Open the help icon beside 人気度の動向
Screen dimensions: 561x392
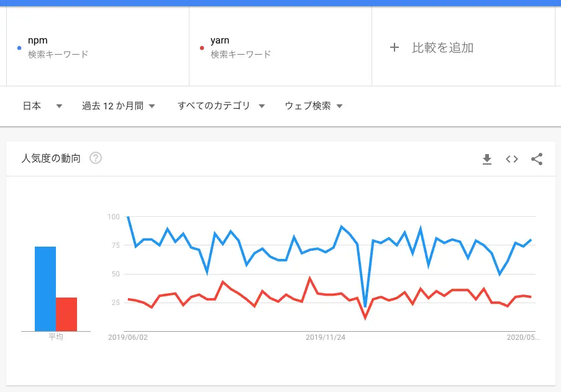(96, 158)
